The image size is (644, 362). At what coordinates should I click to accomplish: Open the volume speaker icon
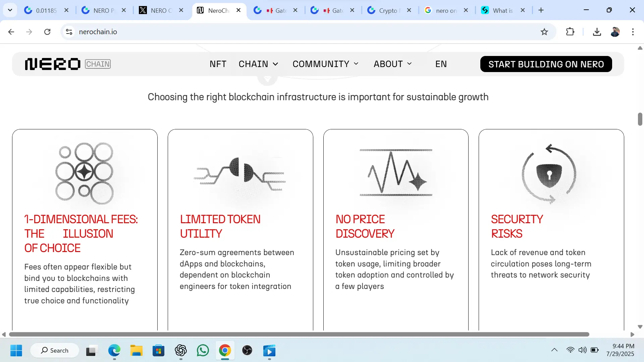pyautogui.click(x=583, y=350)
